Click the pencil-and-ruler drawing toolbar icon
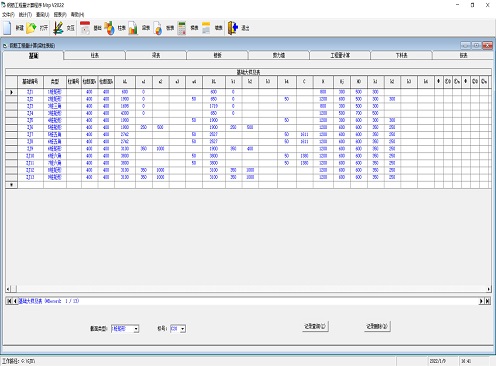 58,28
